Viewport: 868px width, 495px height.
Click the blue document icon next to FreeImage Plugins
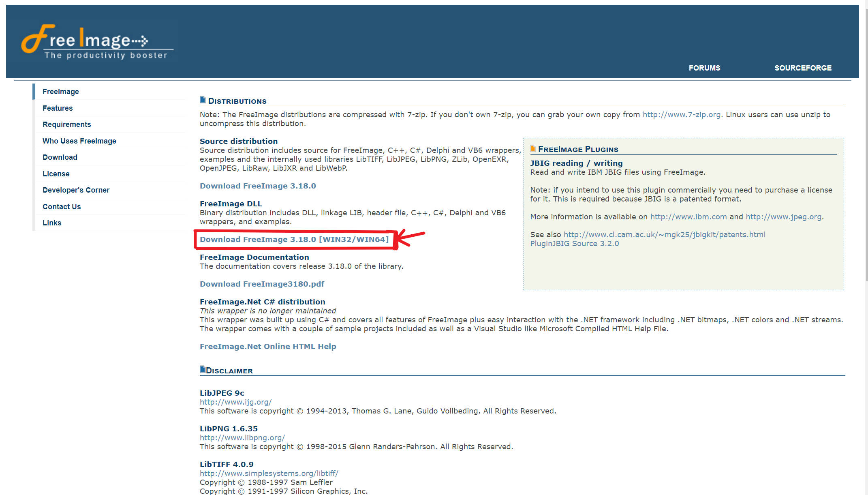point(533,148)
